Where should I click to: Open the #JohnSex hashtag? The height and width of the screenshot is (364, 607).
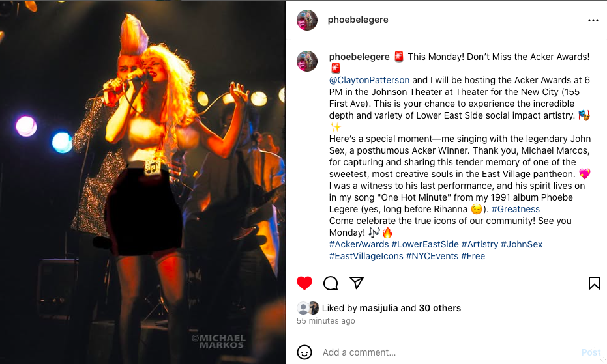click(522, 244)
